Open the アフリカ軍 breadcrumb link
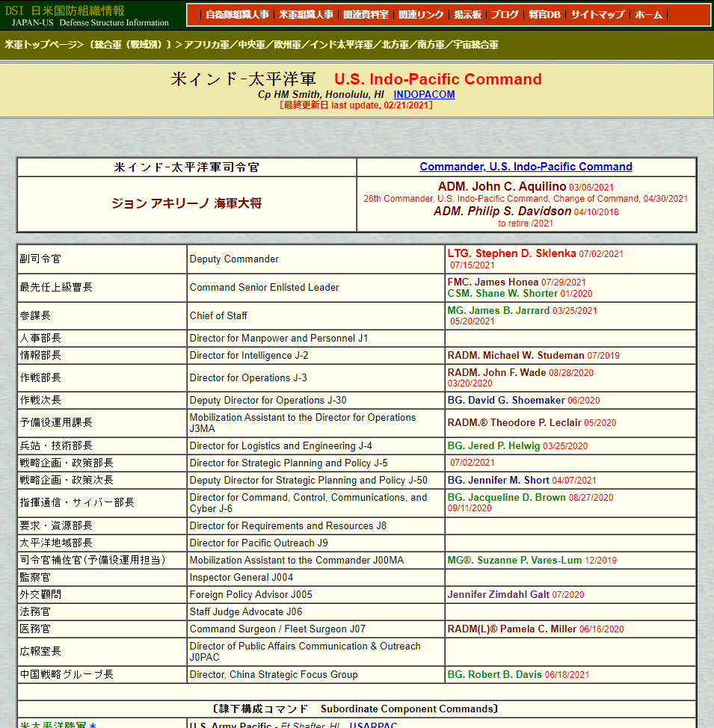The width and height of the screenshot is (714, 728). pos(206,45)
